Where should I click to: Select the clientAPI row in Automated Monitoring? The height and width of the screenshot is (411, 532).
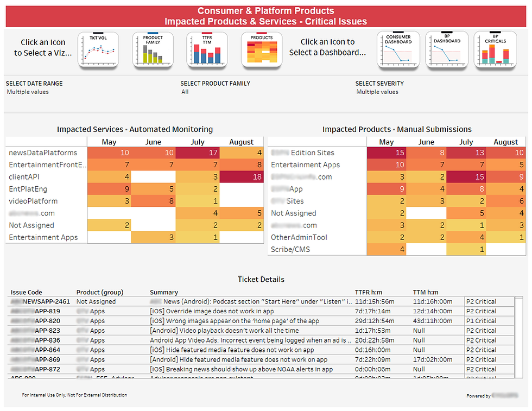[x=25, y=176]
